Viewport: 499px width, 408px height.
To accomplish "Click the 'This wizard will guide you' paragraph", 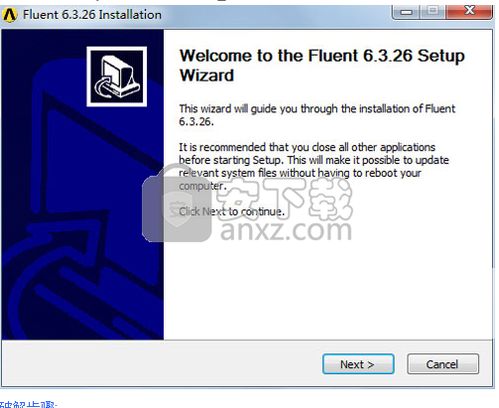I will point(317,115).
